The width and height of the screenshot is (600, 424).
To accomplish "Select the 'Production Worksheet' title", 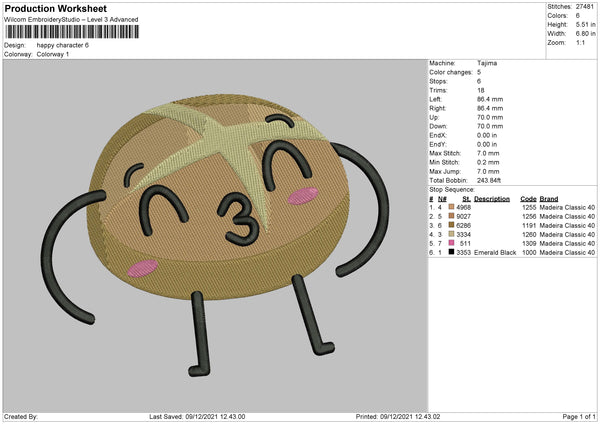I will tap(55, 8).
